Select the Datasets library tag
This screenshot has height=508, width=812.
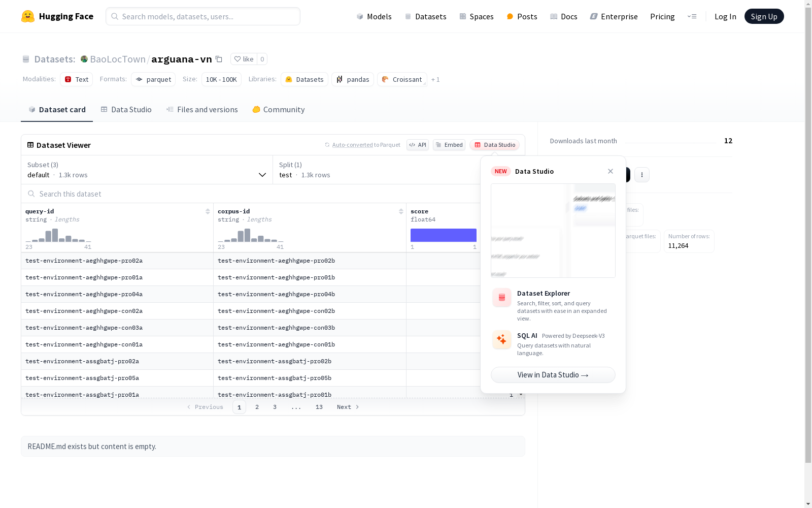304,79
